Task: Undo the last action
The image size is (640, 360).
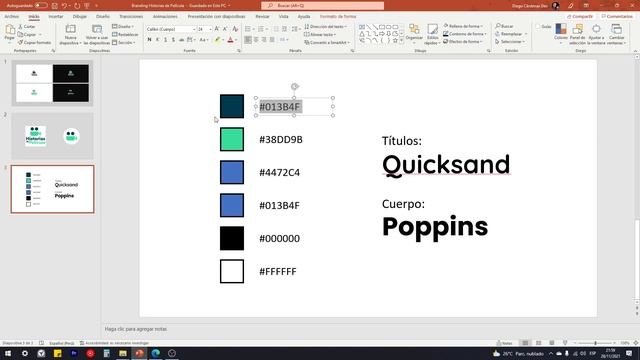Action: pos(64,5)
